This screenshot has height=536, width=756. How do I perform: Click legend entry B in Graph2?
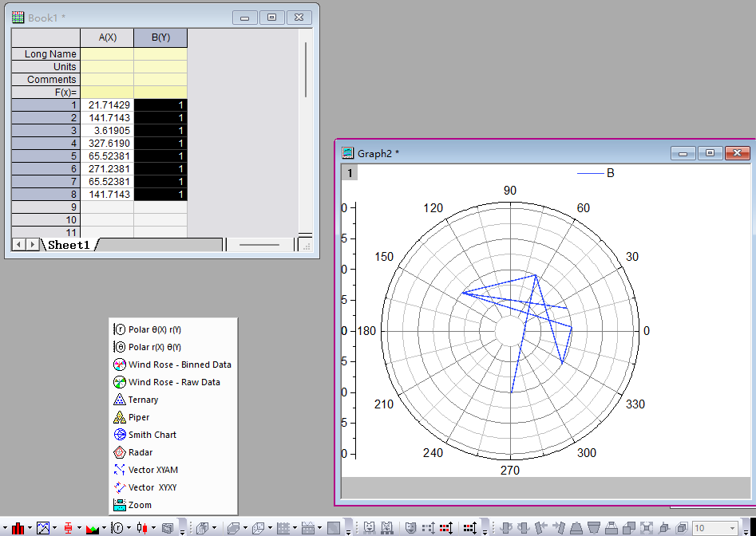(596, 173)
